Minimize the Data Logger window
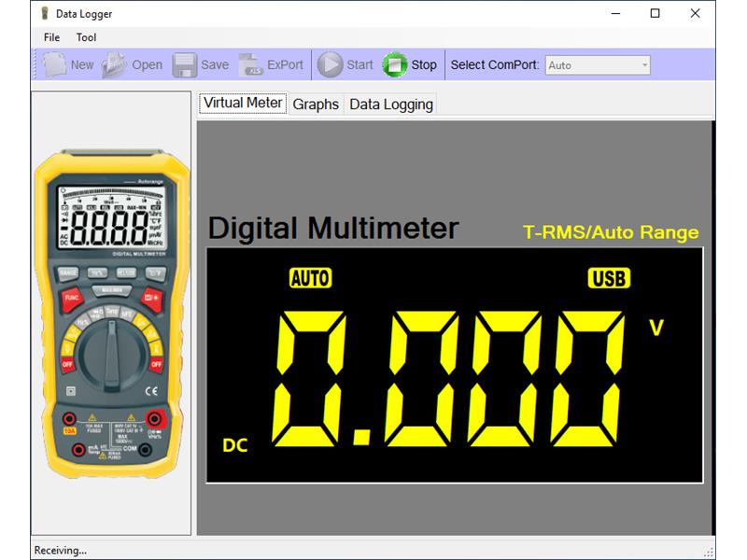The width and height of the screenshot is (747, 560). point(615,13)
